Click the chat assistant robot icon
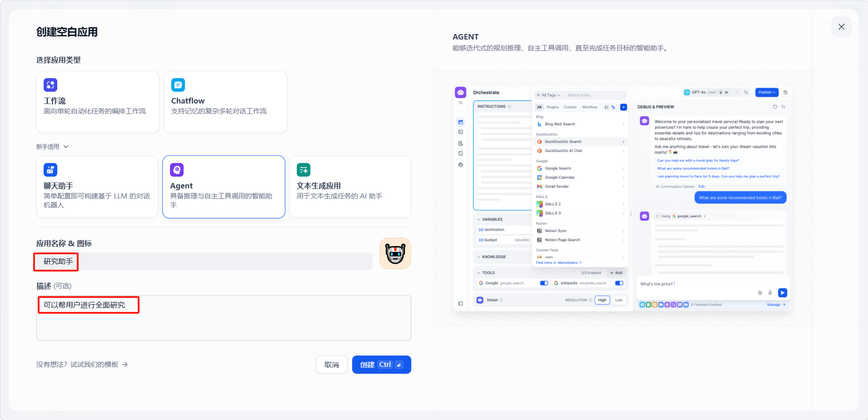Screen dimensions: 868x420 pos(50,170)
